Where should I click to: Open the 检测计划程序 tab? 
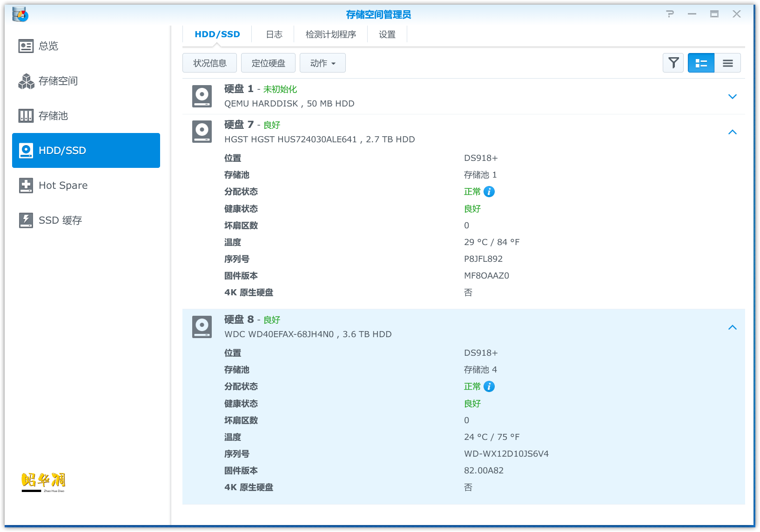click(x=330, y=34)
